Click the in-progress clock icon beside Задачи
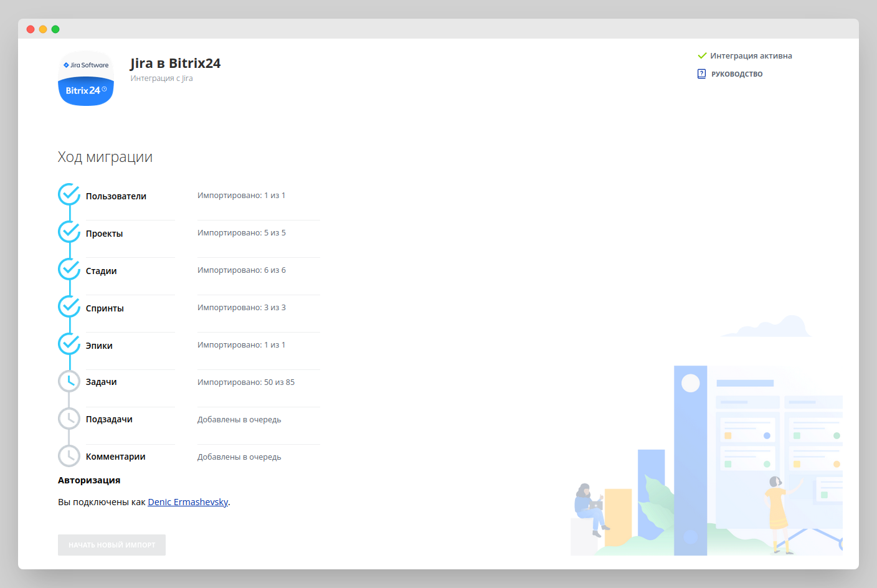This screenshot has height=588, width=877. [x=69, y=381]
